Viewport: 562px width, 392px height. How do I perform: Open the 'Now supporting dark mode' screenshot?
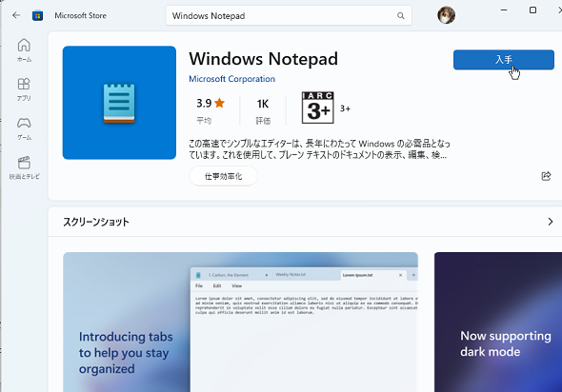[x=498, y=323]
